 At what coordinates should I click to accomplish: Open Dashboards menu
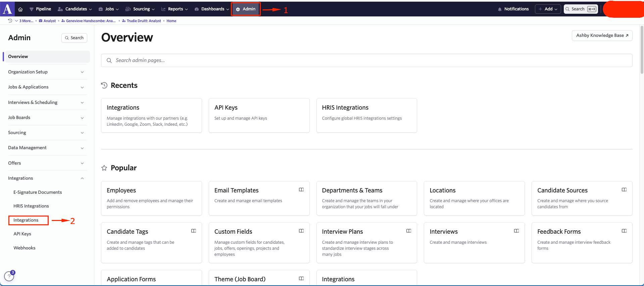pyautogui.click(x=211, y=9)
